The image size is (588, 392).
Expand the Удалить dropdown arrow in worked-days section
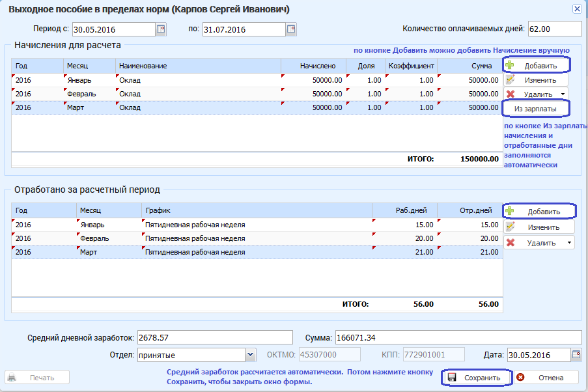pyautogui.click(x=569, y=243)
